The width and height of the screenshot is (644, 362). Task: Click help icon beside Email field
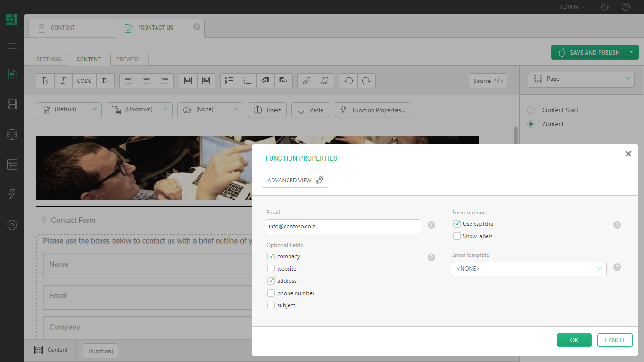click(x=431, y=225)
